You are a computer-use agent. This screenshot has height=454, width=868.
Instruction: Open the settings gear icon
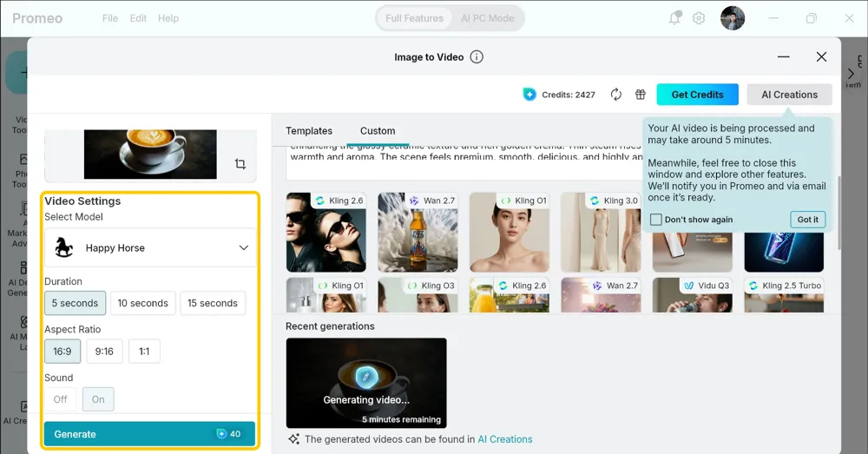(699, 18)
